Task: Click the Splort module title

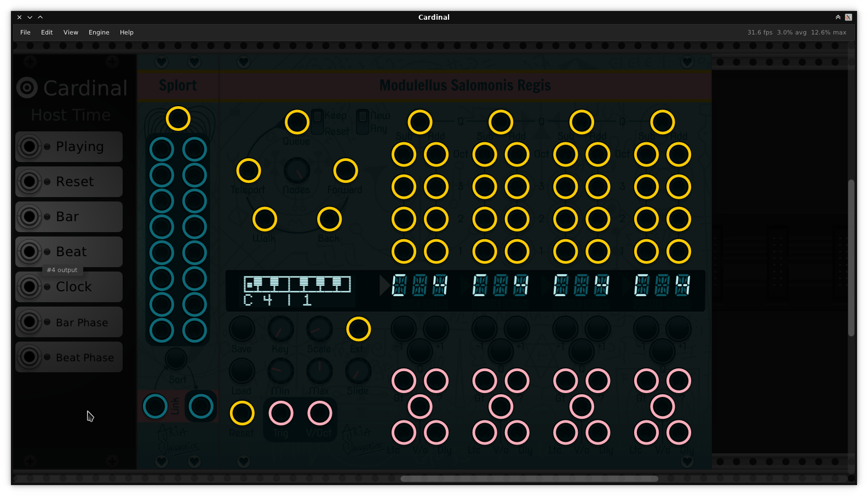Action: (x=177, y=85)
